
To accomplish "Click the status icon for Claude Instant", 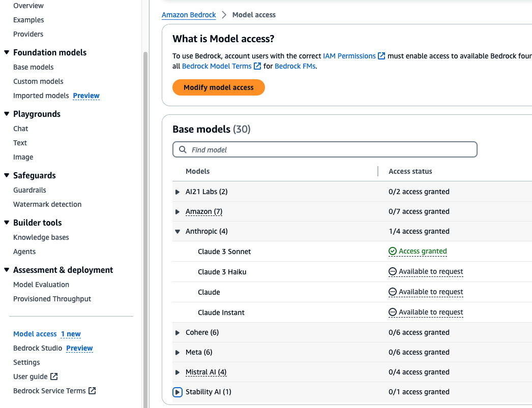I will tap(392, 312).
